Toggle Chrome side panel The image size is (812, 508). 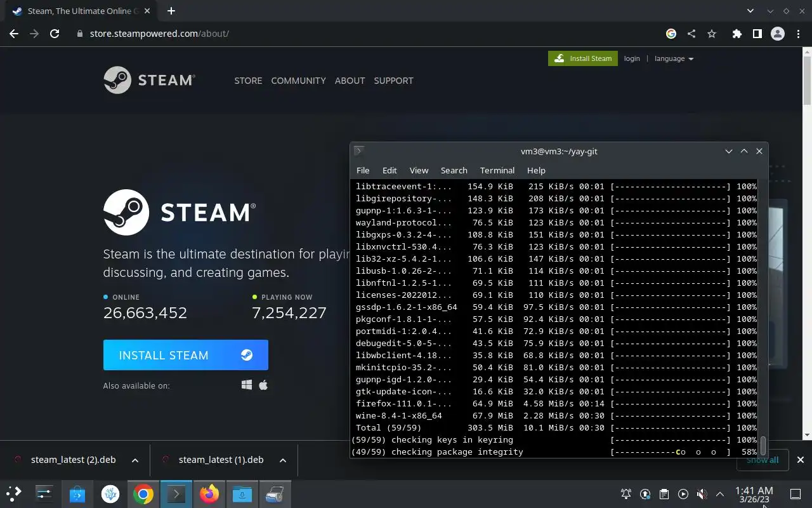tap(757, 34)
